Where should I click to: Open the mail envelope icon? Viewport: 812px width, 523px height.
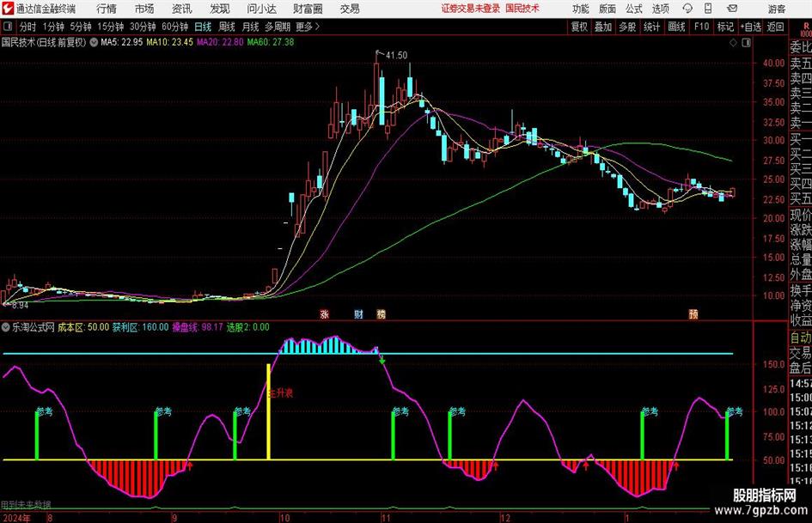732,9
